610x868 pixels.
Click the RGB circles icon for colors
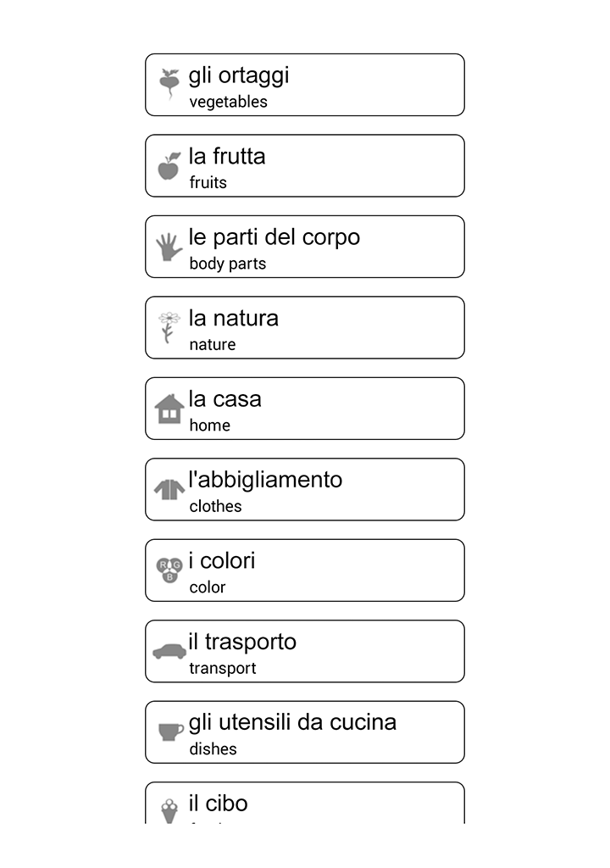(x=169, y=570)
